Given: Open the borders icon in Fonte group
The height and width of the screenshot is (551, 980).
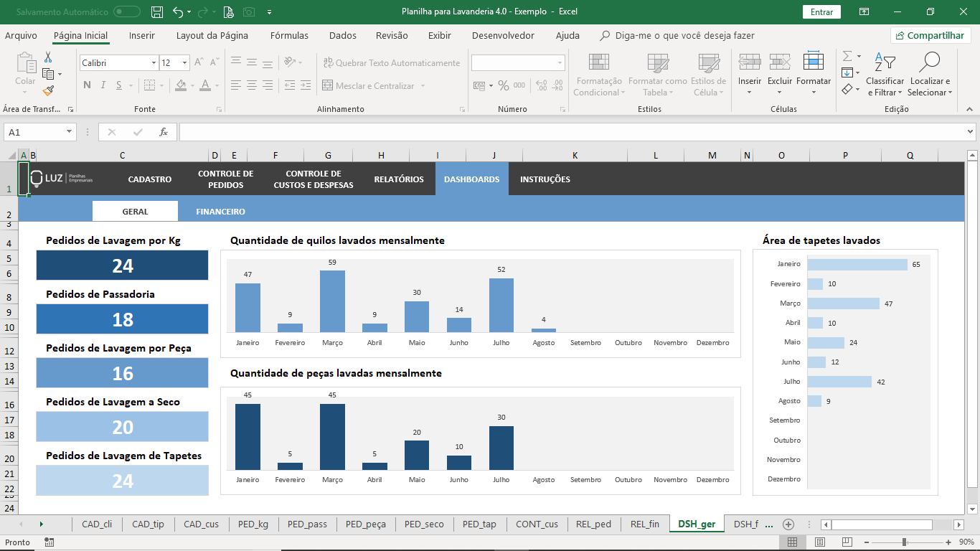Looking at the screenshot, I should point(149,85).
